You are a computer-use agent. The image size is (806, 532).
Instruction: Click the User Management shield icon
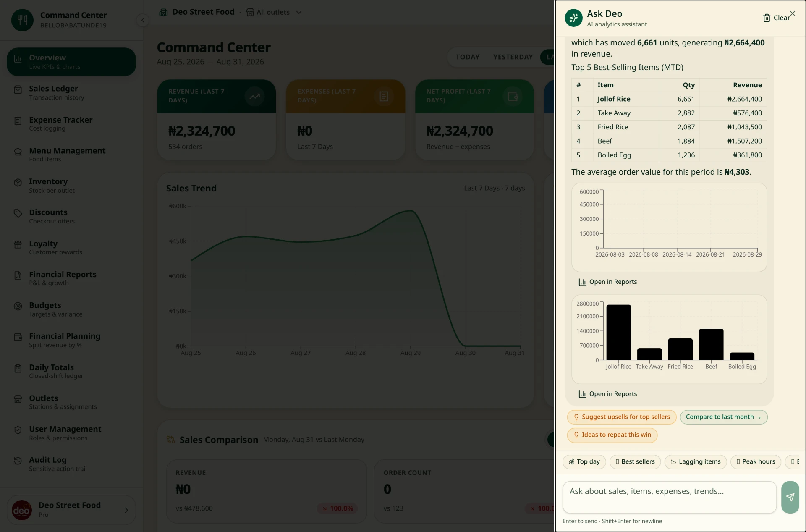18,430
